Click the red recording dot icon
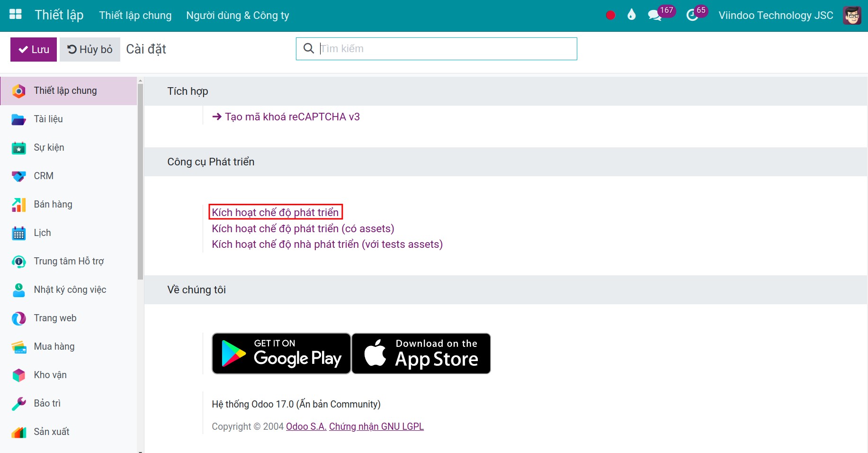868x453 pixels. pos(610,15)
